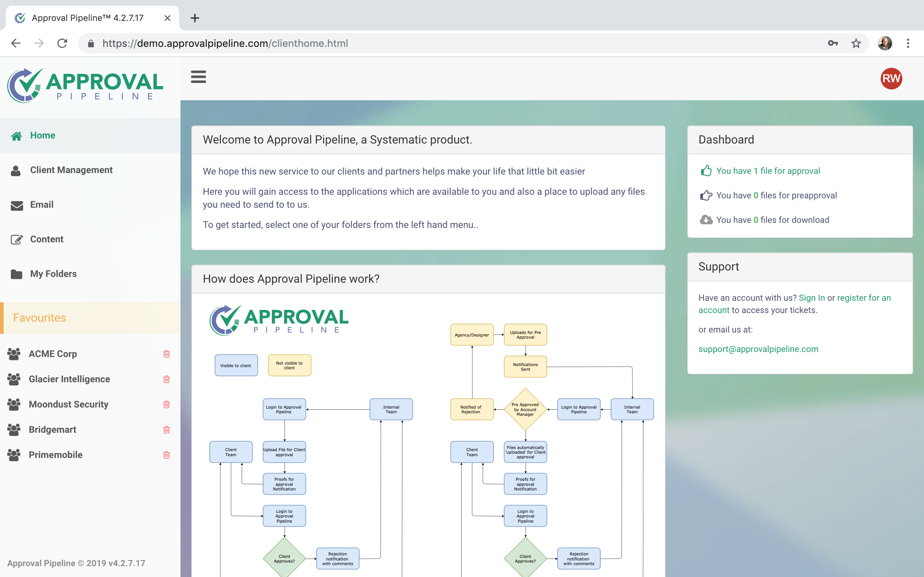Open the site security padlock details
Image resolution: width=924 pixels, height=577 pixels.
[x=91, y=43]
